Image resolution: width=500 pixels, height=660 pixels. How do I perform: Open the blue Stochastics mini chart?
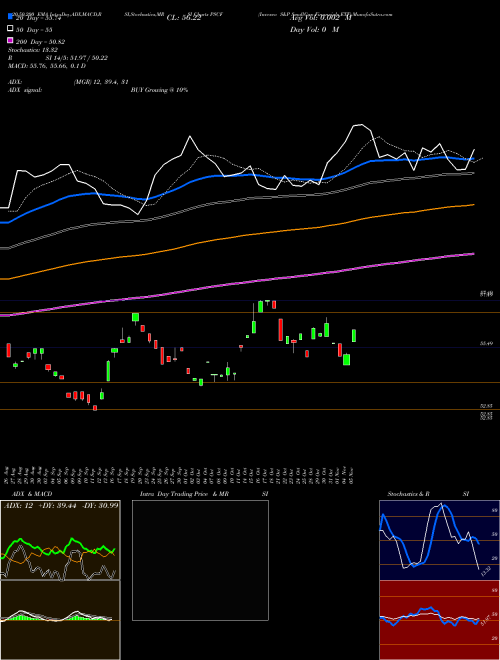[439, 540]
